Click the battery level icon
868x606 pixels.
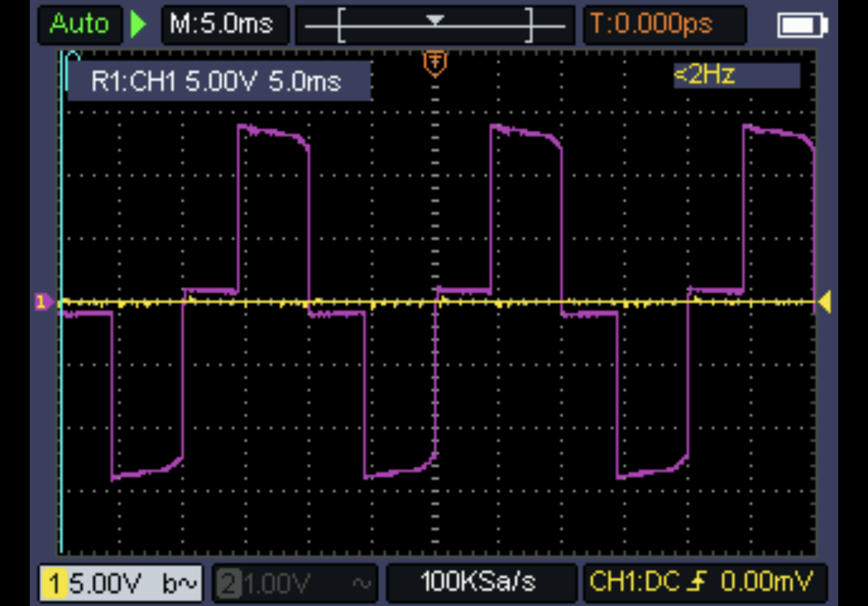[x=802, y=26]
